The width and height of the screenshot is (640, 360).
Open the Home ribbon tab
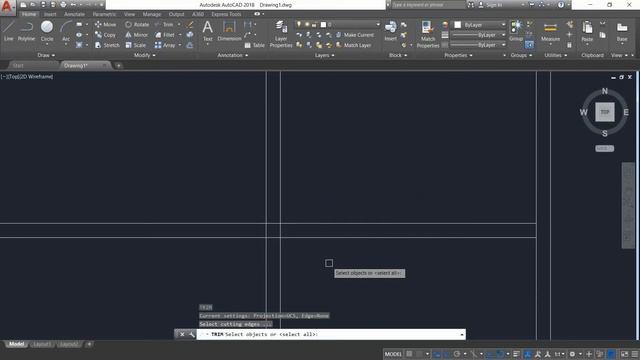pos(29,14)
